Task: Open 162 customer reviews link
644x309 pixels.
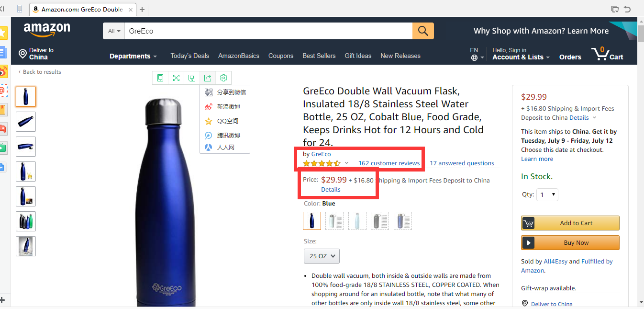Action: click(389, 163)
